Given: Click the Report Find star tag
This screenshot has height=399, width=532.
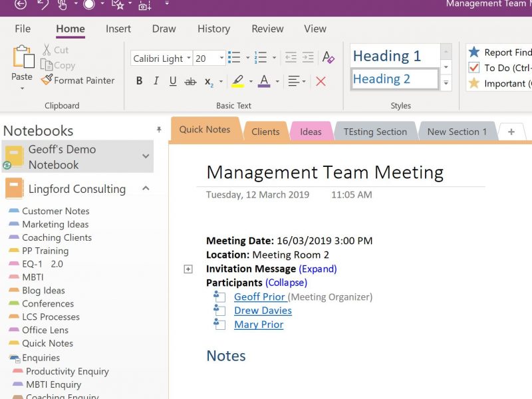Looking at the screenshot, I should [x=474, y=52].
